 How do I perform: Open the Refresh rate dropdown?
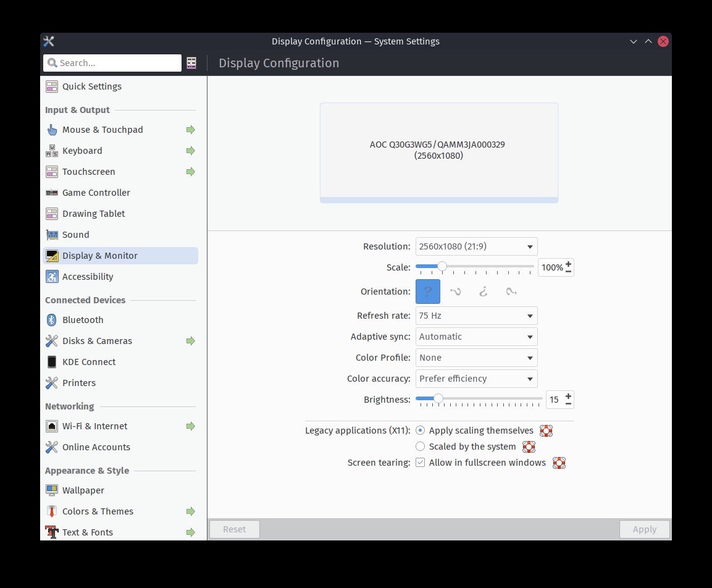476,316
